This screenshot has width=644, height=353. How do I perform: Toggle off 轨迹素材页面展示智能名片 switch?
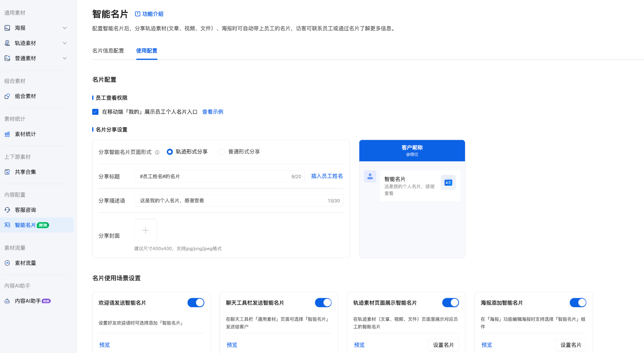pos(450,303)
